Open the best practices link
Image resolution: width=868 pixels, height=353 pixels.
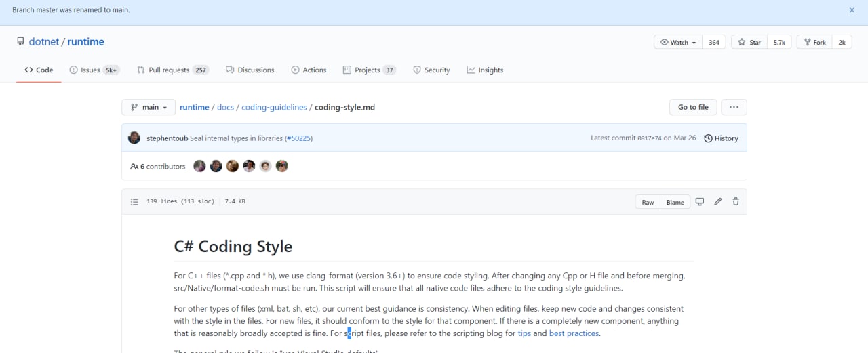tap(574, 333)
